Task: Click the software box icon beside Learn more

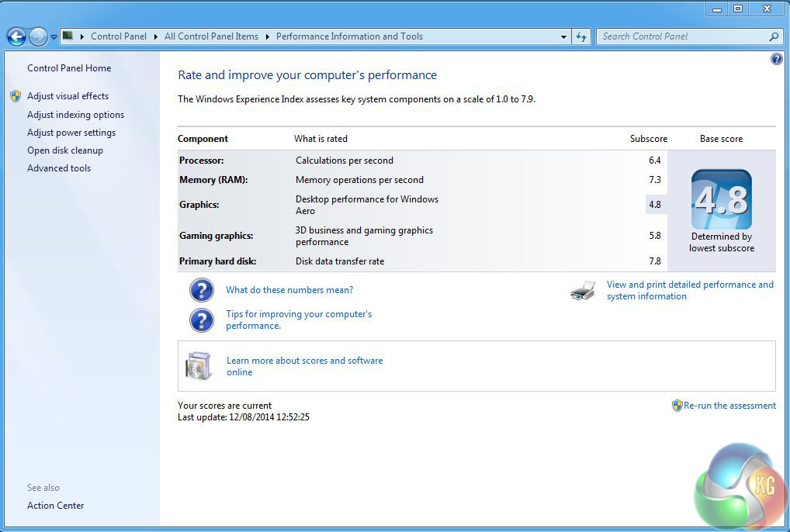Action: [199, 366]
